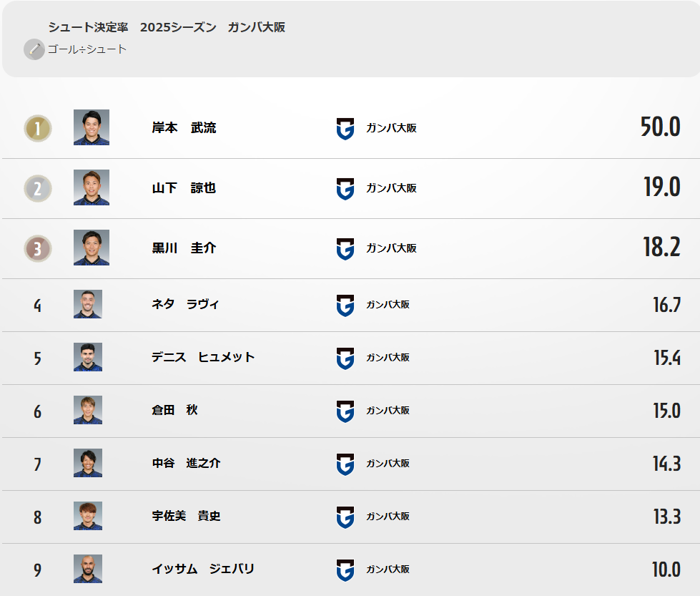
Task: Click the pencil icon beside ゴール÷シュート
Action: point(34,49)
